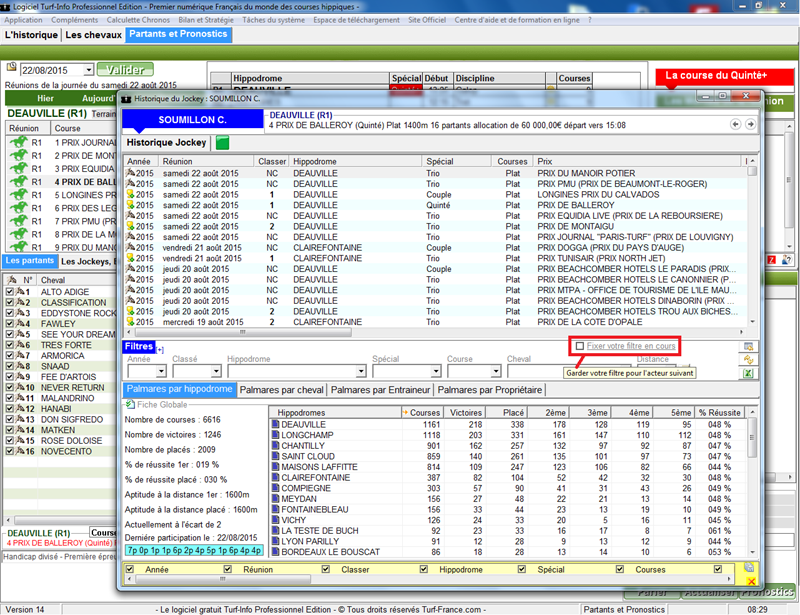Click the green horse icon beside 1 PRIX JOURNAL
The image size is (800, 615).
(18, 142)
